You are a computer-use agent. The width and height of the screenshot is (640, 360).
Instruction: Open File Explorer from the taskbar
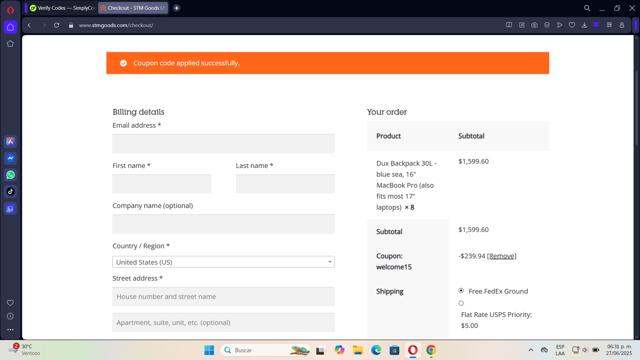(x=358, y=350)
